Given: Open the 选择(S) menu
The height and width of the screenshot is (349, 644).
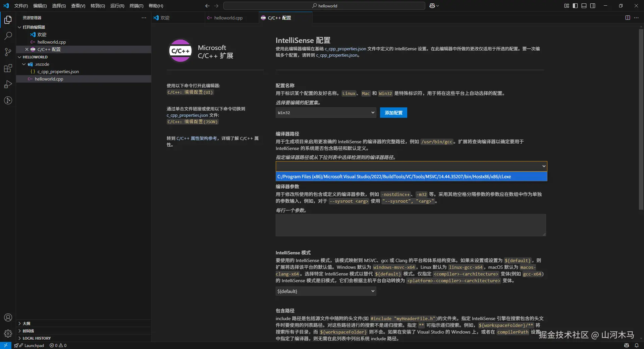Looking at the screenshot, I should click(59, 6).
